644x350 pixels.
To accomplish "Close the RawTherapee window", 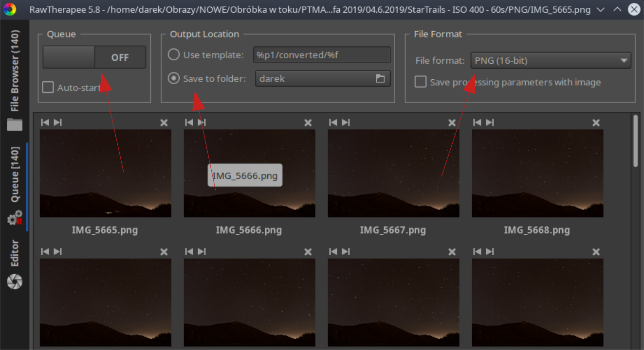I will (x=634, y=9).
